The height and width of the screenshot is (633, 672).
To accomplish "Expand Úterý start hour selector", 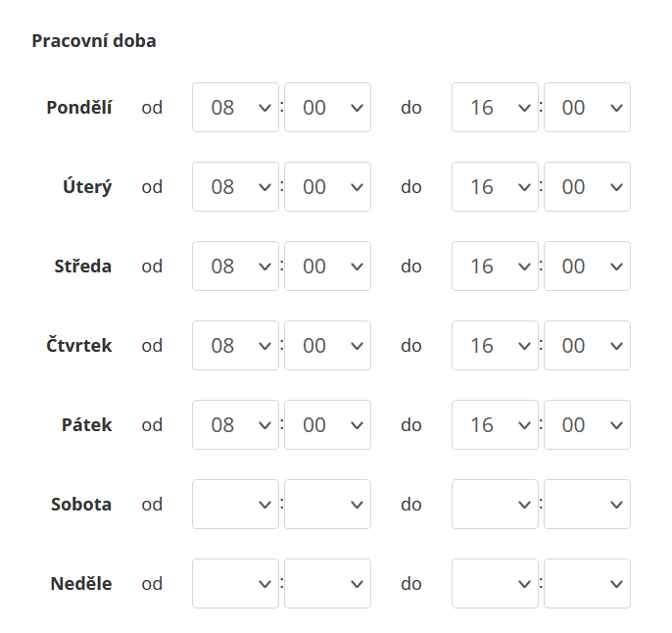I will (235, 187).
